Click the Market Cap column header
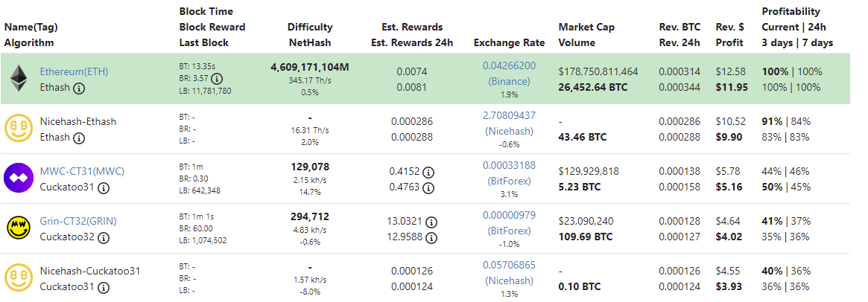The height and width of the screenshot is (302, 868). (x=587, y=27)
